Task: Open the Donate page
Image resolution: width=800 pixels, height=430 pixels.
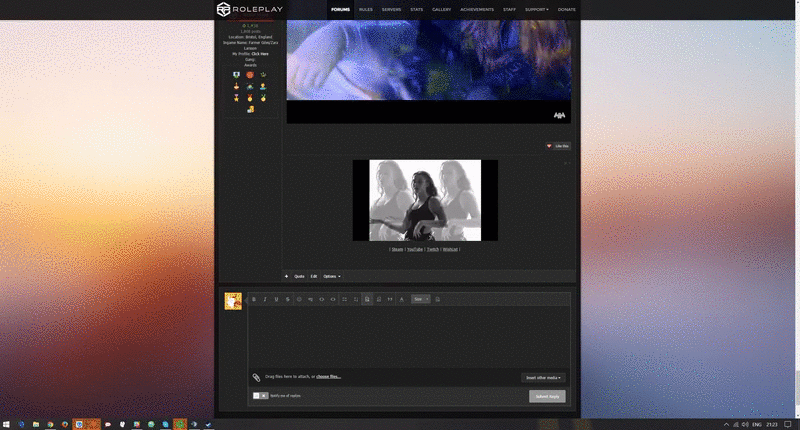Action: coord(566,10)
